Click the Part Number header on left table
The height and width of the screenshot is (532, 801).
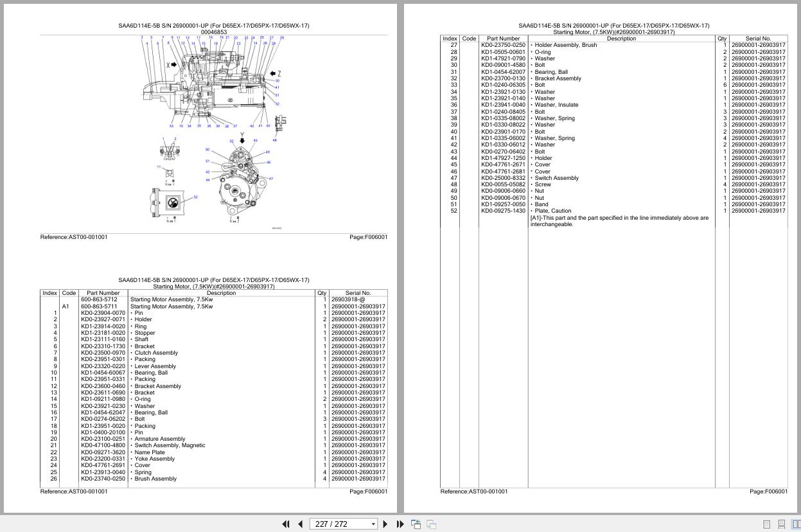103,293
